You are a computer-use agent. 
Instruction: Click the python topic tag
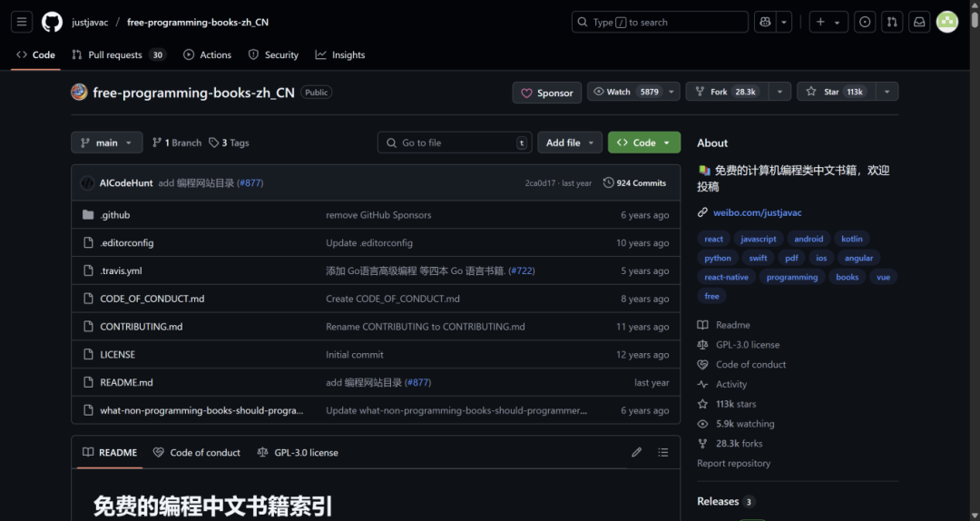718,258
